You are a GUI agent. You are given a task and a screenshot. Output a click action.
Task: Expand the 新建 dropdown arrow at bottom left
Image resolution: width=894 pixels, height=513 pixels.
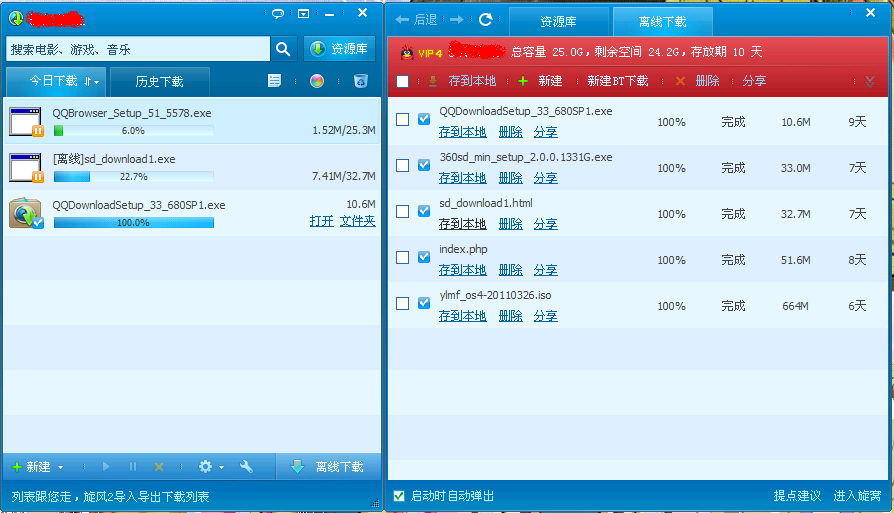click(60, 467)
